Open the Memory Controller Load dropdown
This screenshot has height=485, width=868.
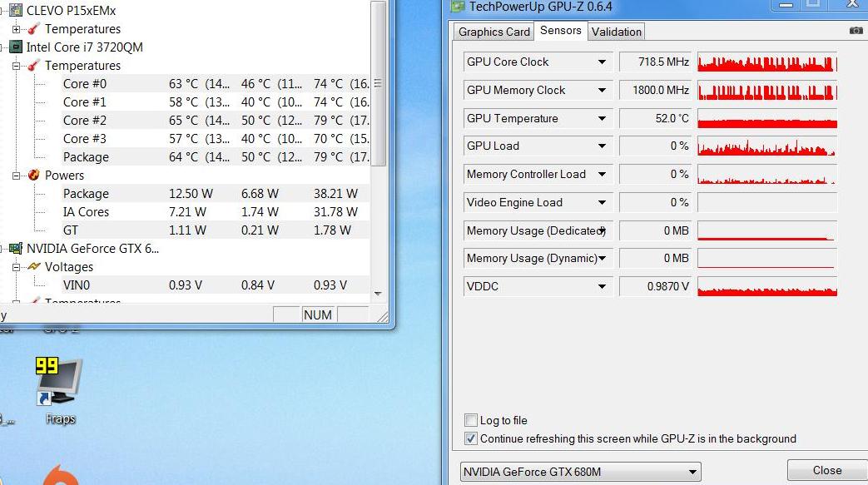click(x=602, y=175)
